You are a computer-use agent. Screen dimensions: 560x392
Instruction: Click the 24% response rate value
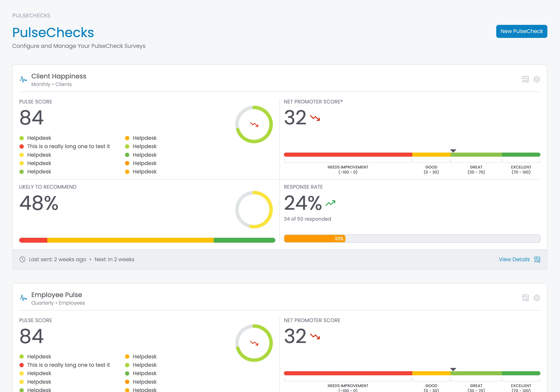pos(303,203)
